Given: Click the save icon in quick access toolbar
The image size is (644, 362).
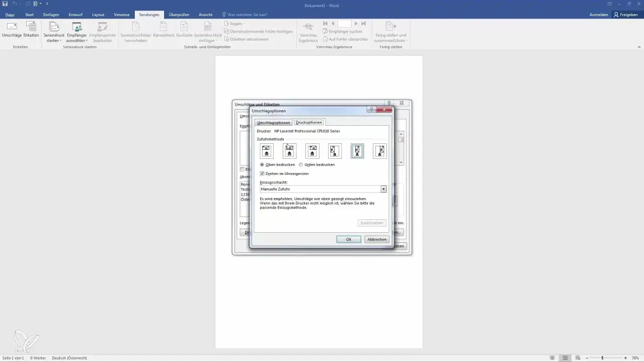Looking at the screenshot, I should (5, 4).
